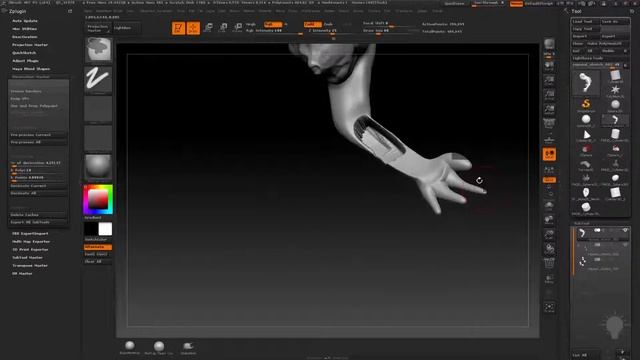Select red ZSphere tool thumbnail
This screenshot has height=360, width=640.
(x=586, y=149)
